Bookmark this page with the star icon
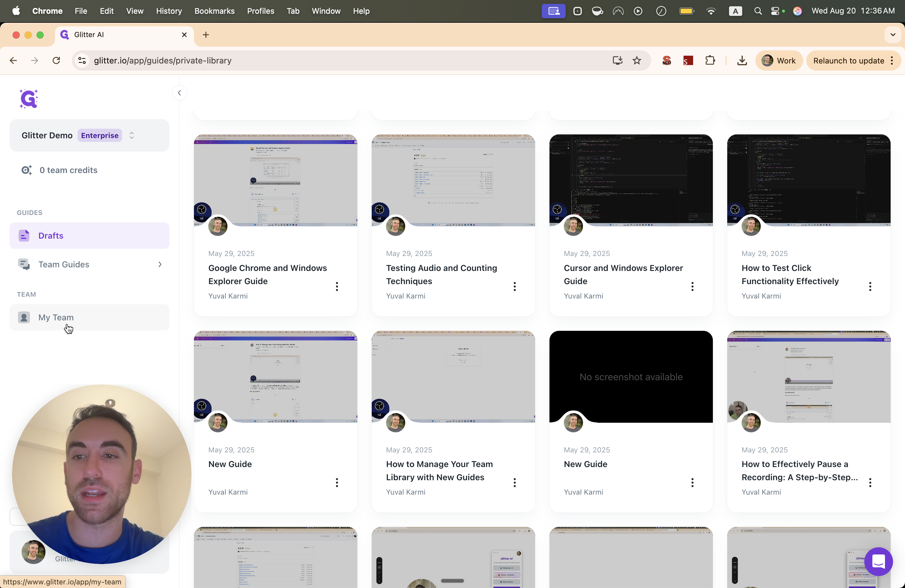905x588 pixels. 637,60
